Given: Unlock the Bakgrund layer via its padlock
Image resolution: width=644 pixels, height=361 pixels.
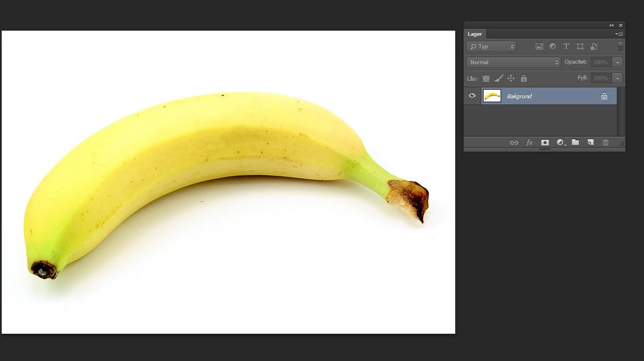Looking at the screenshot, I should [604, 95].
